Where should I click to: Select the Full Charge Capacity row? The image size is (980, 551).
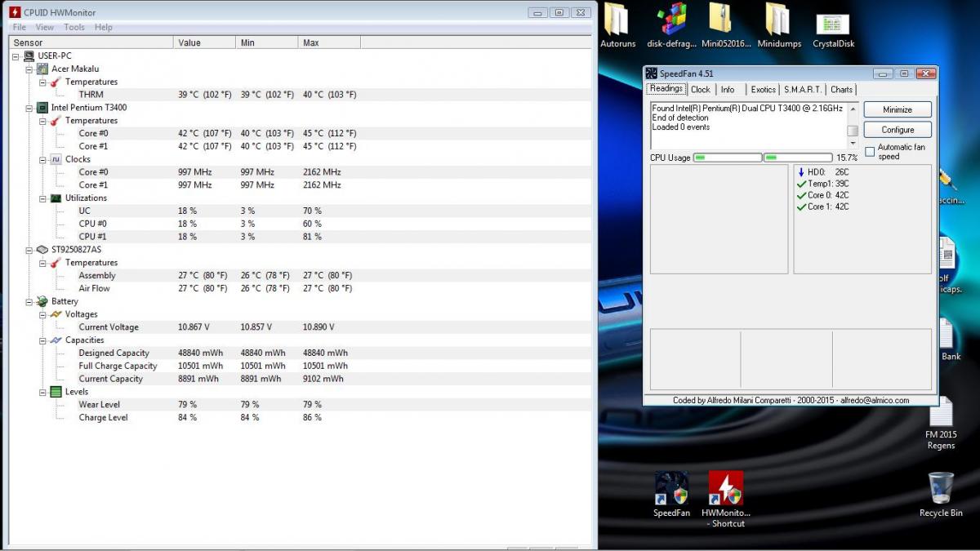(x=301, y=366)
